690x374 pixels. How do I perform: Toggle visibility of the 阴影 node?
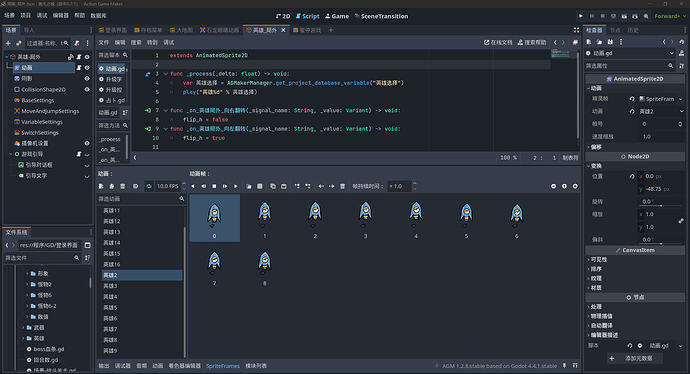(x=87, y=78)
